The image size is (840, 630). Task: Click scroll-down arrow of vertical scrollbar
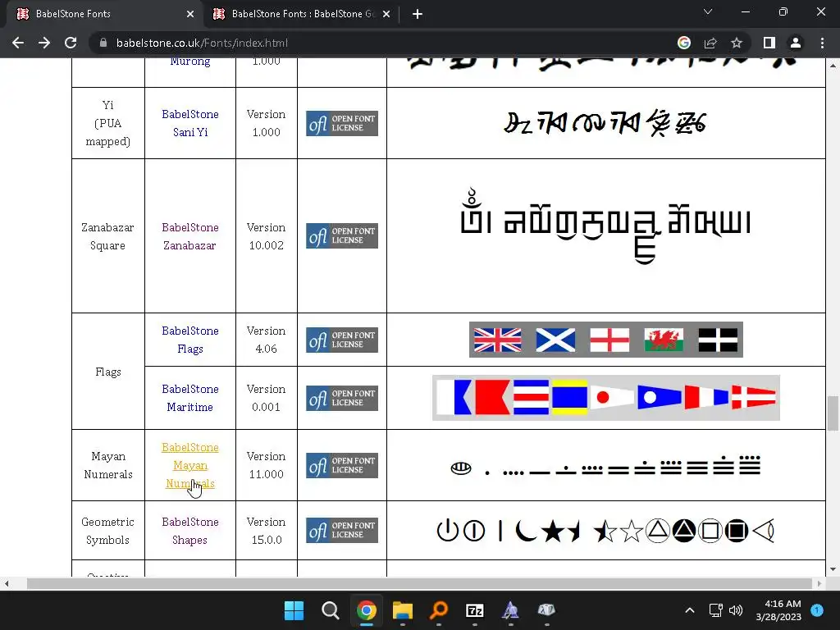833,569
